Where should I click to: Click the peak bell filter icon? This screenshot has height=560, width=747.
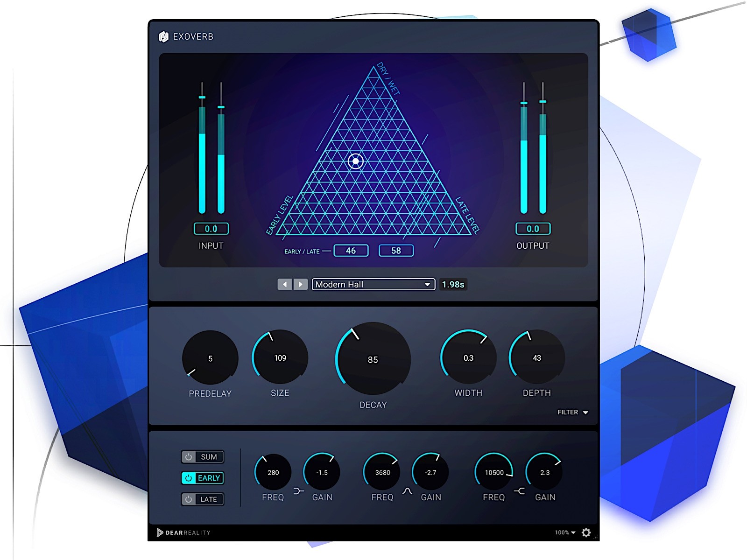(x=408, y=491)
